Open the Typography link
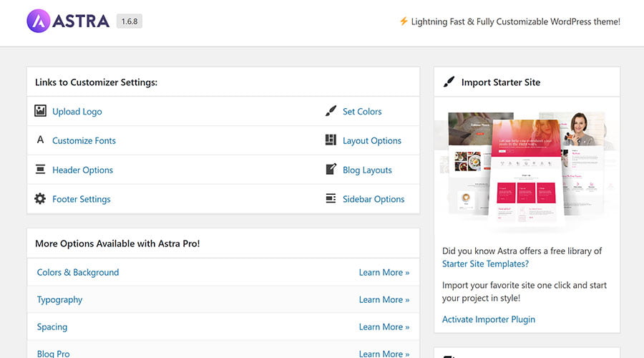This screenshot has width=644, height=358. [59, 299]
